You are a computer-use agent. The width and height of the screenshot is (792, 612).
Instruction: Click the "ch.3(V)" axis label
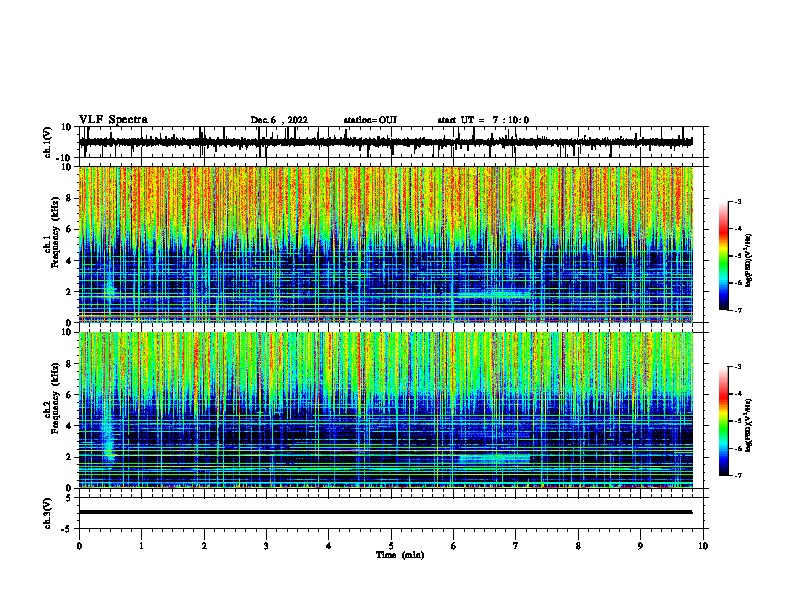point(48,513)
